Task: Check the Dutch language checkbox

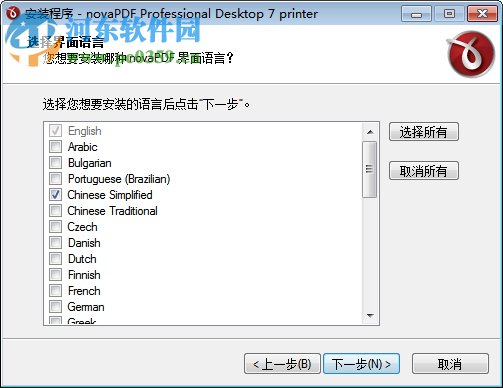Action: tap(55, 258)
